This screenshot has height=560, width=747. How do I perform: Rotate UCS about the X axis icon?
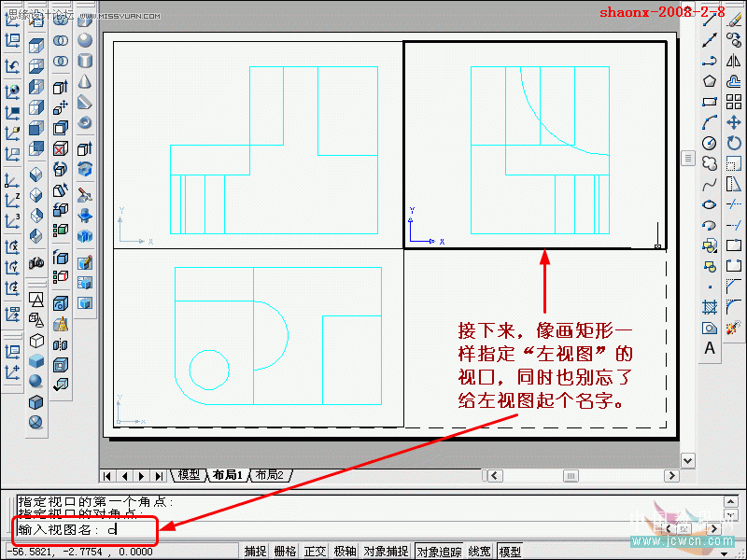point(12,247)
